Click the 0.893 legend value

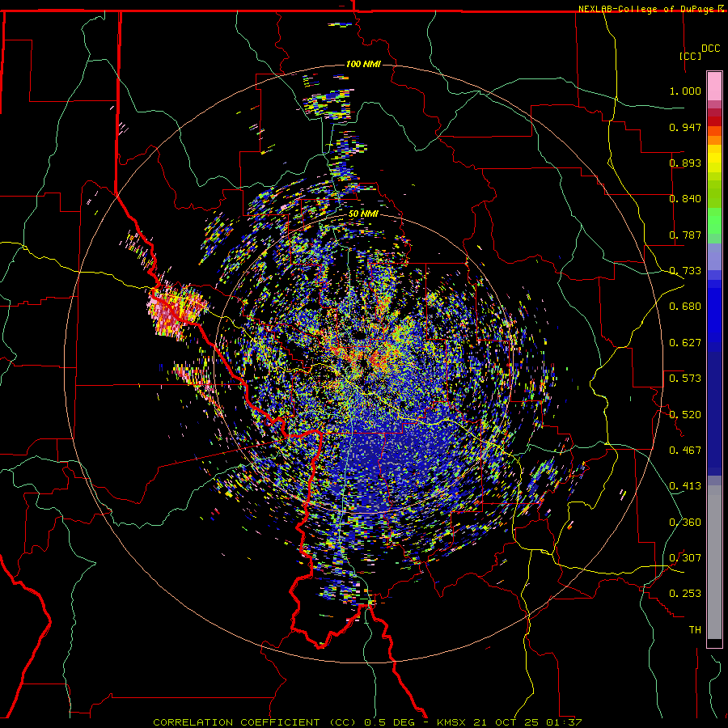[x=685, y=163]
